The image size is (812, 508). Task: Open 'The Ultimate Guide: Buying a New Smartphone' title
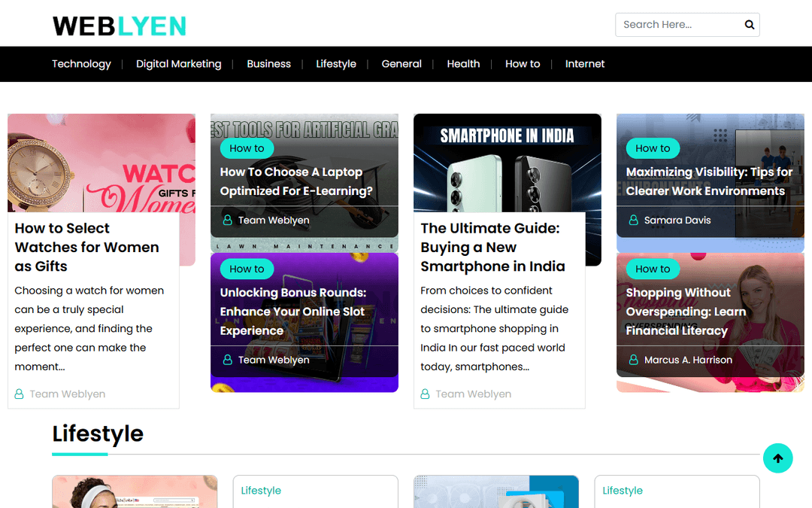coord(492,248)
